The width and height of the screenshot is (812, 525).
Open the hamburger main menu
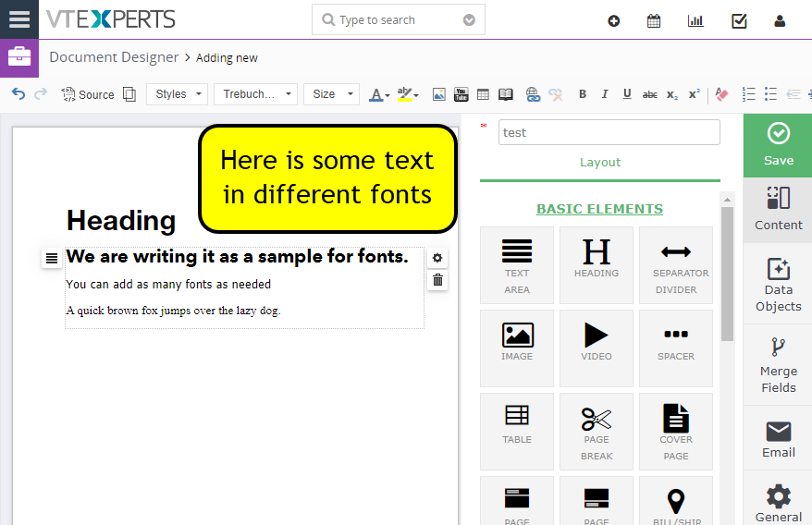(19, 19)
